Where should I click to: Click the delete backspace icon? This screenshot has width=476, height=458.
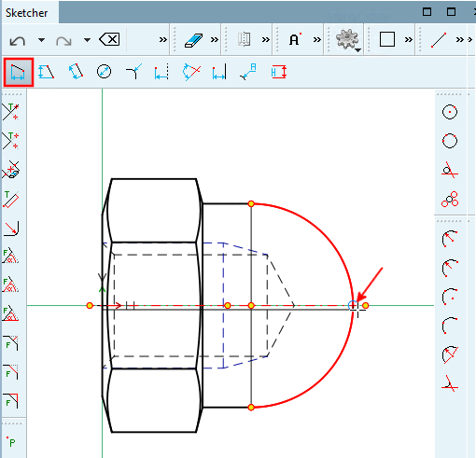[x=109, y=39]
